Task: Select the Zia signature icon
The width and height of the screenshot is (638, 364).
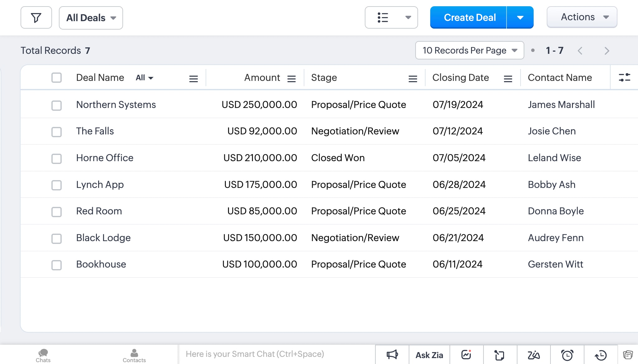Action: tap(534, 354)
